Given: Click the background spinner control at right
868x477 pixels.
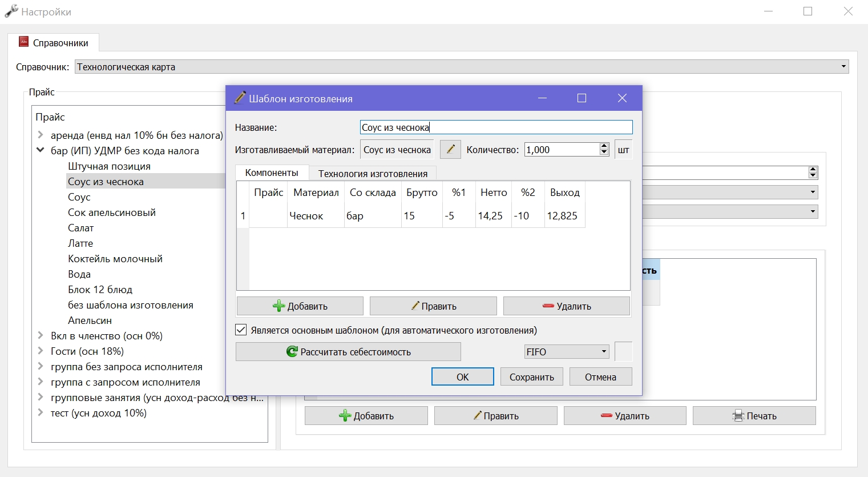Looking at the screenshot, I should coord(813,173).
